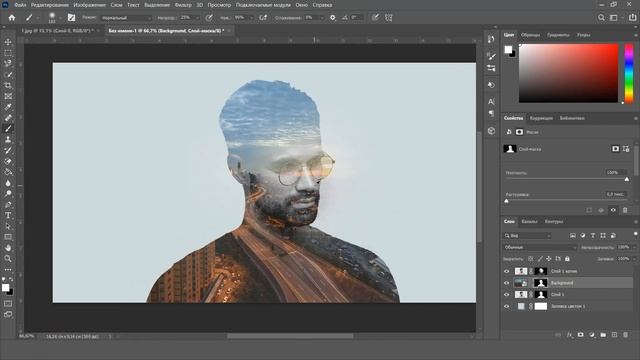Select the Eraser tool
The height and width of the screenshot is (360, 640).
(x=8, y=161)
